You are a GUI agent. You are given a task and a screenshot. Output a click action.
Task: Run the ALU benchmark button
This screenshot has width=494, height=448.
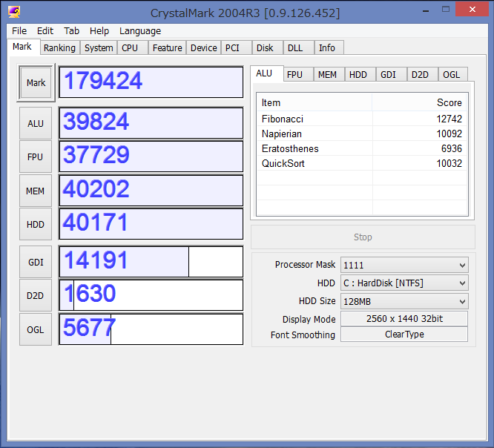[x=36, y=123]
